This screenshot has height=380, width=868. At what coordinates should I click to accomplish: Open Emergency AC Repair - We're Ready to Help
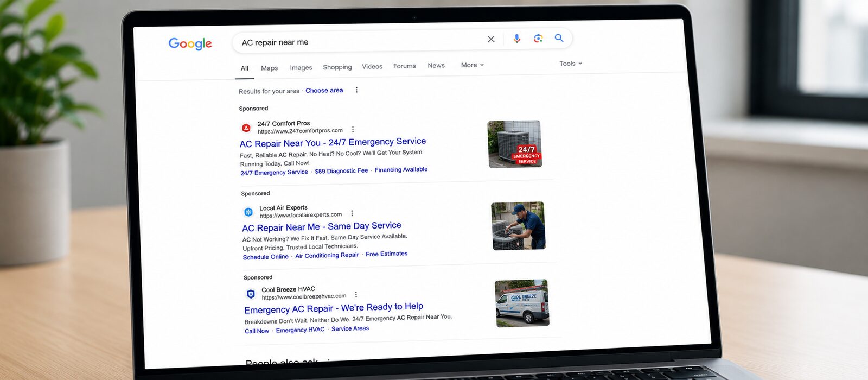(334, 308)
